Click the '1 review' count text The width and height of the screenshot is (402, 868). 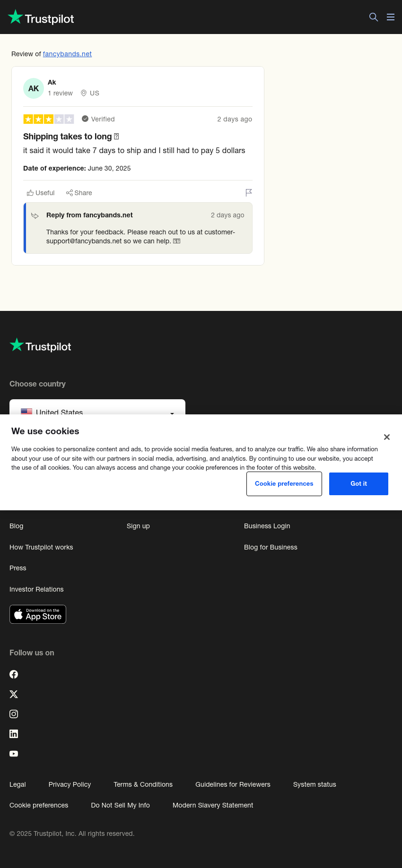[60, 93]
